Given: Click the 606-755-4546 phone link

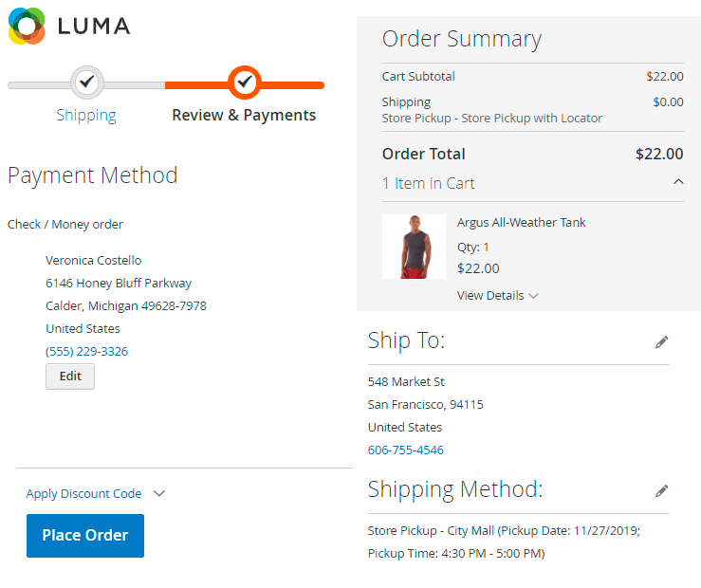Looking at the screenshot, I should click(x=405, y=450).
